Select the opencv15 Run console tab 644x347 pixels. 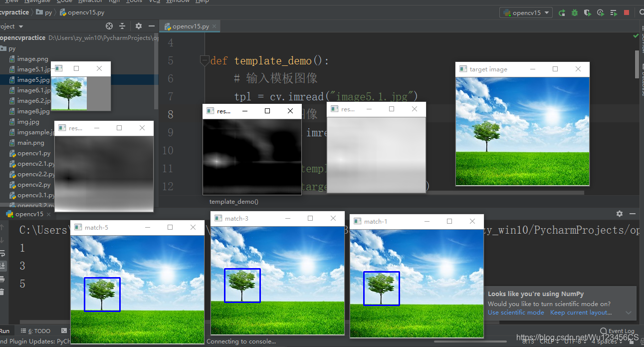coord(29,214)
